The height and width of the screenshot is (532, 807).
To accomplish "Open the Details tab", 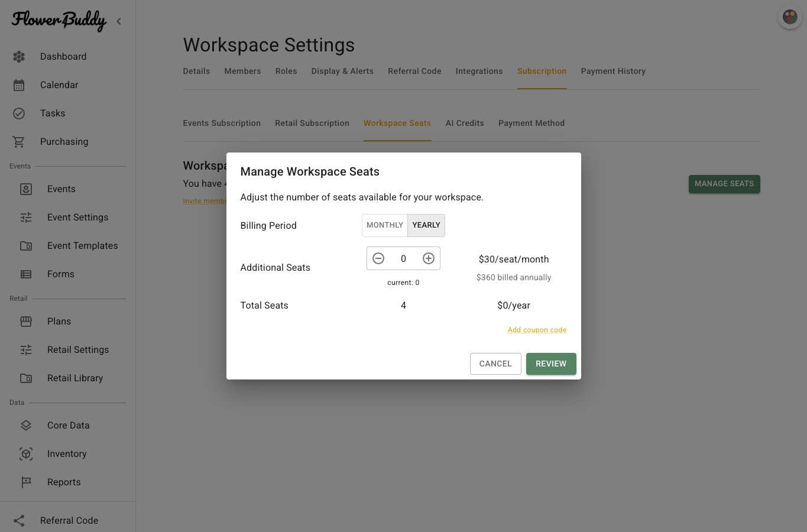I will [196, 72].
